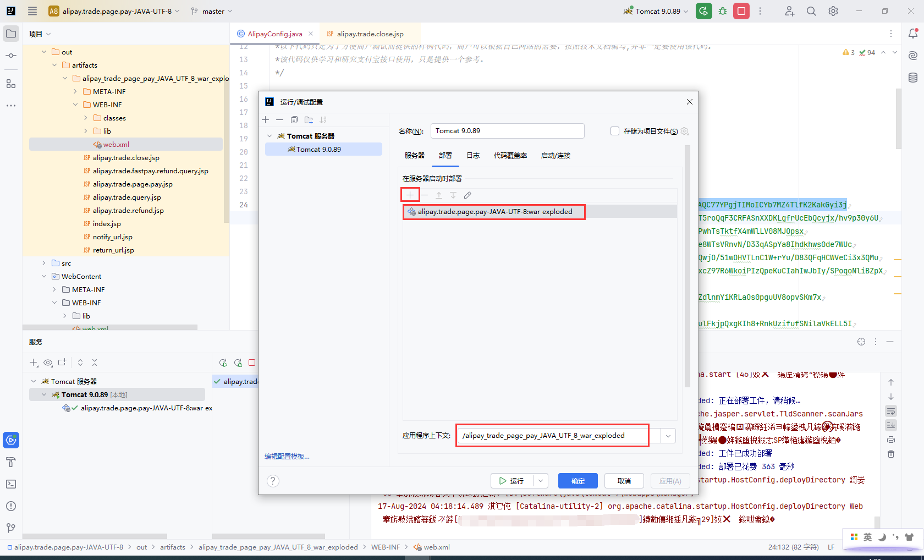Select Tomcat 9.0.89 in configuration list
The image size is (924, 560).
click(323, 149)
